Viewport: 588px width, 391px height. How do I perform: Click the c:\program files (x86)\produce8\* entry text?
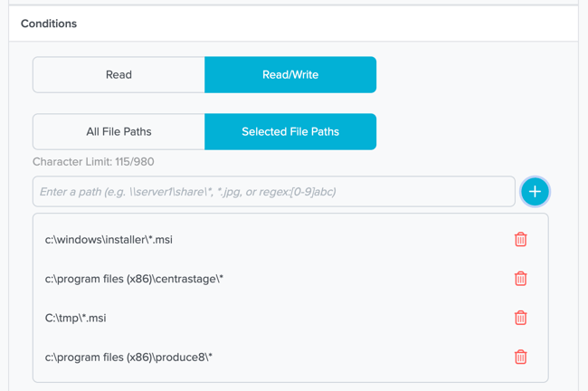coord(128,357)
